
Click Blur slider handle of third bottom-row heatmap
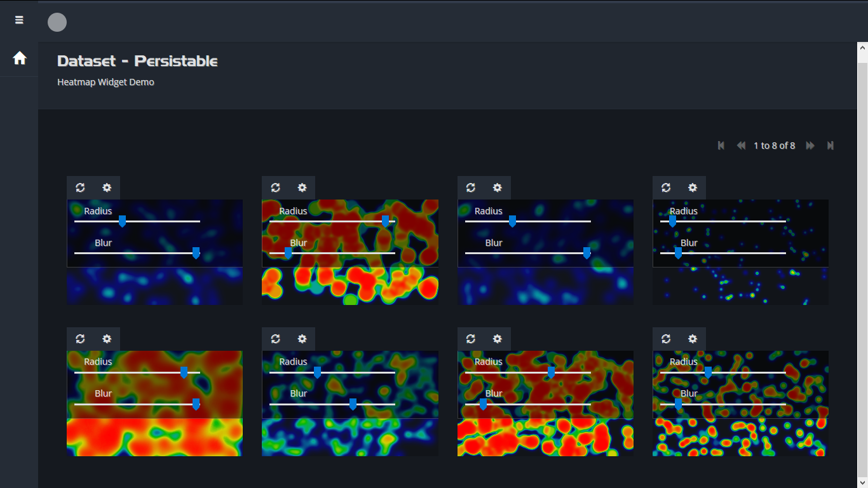click(483, 404)
